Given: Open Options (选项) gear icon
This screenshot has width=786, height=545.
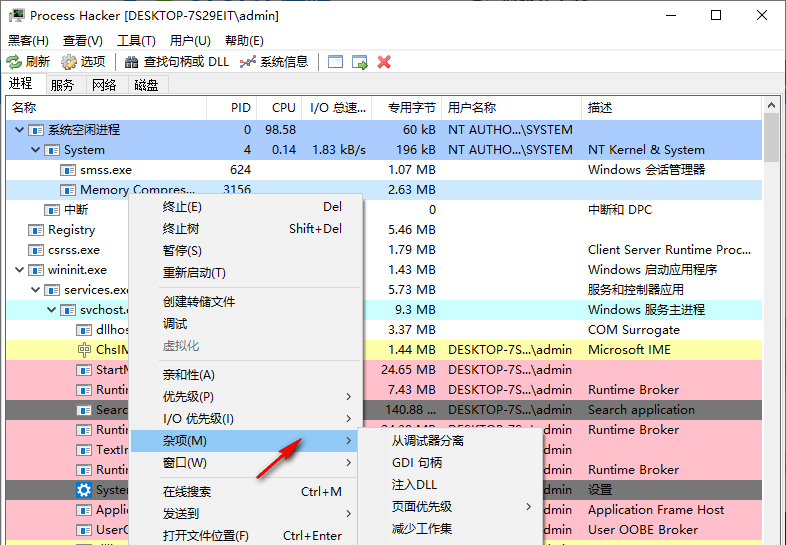Looking at the screenshot, I should [69, 62].
